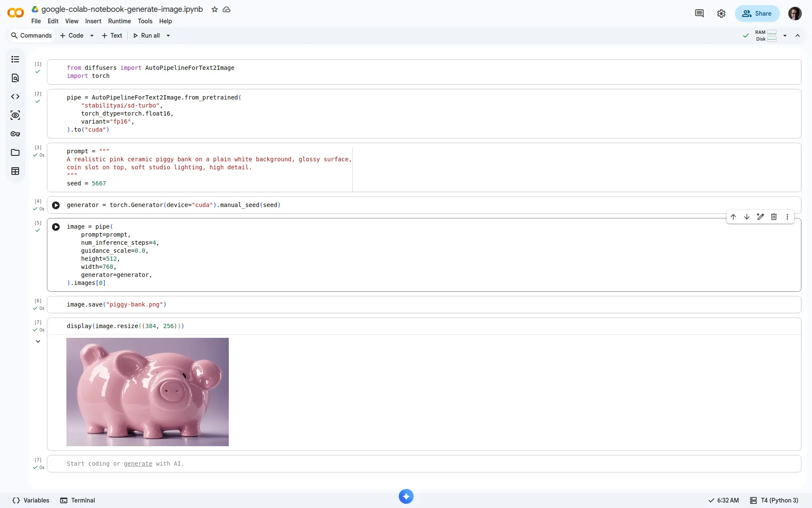Viewport: 812px width, 508px height.
Task: Open the Data explorer eye sidebar icon
Action: pyautogui.click(x=15, y=115)
